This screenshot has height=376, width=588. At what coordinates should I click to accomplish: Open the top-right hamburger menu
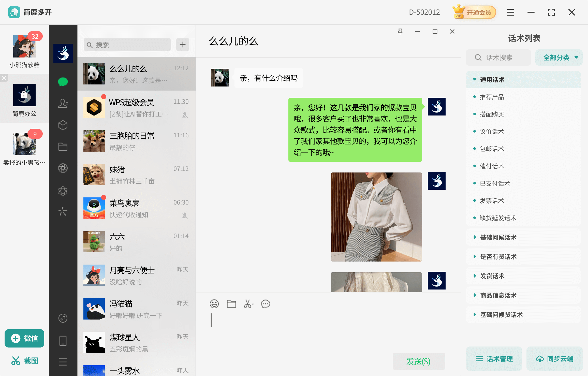510,12
